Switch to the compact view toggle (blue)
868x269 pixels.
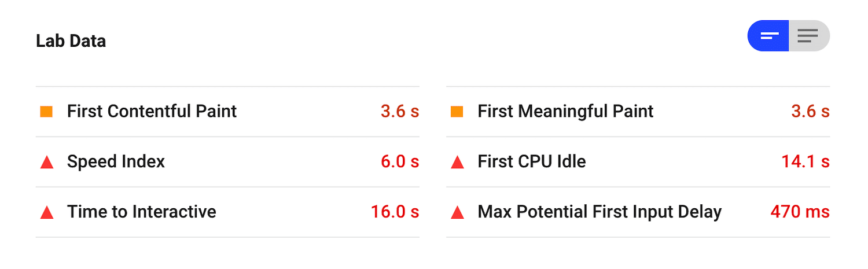click(768, 36)
